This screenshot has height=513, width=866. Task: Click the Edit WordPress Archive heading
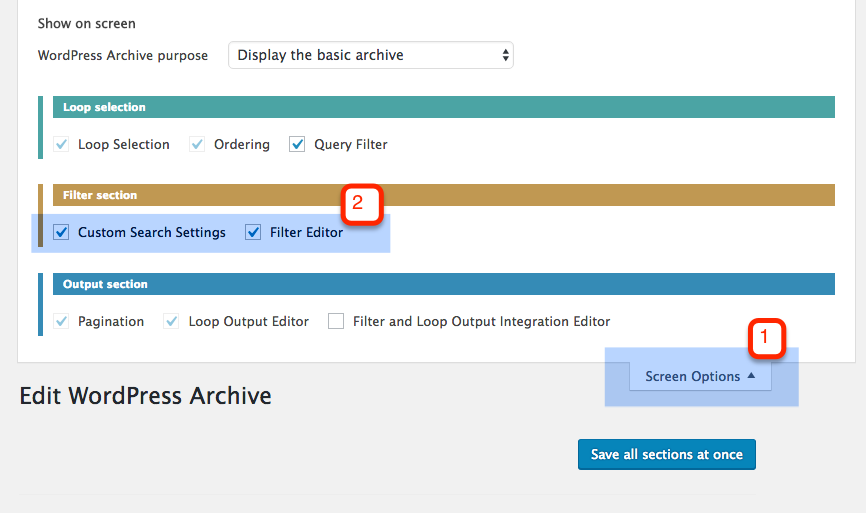(x=145, y=396)
